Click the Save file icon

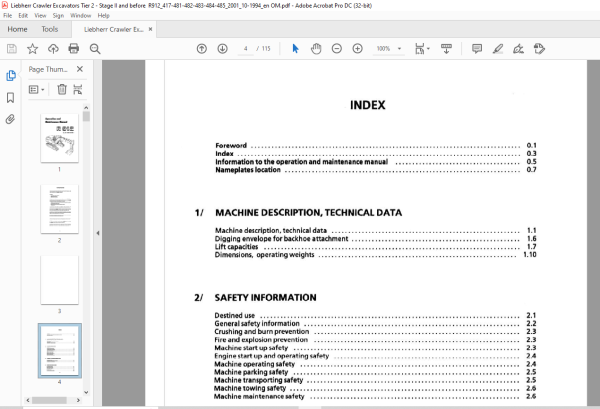(12, 49)
